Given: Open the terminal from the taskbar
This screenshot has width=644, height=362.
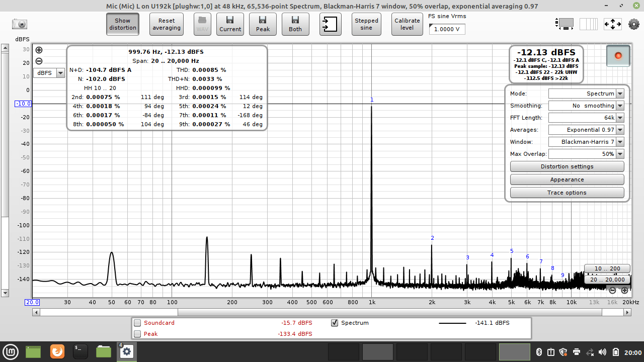Looking at the screenshot, I should click(x=80, y=351).
